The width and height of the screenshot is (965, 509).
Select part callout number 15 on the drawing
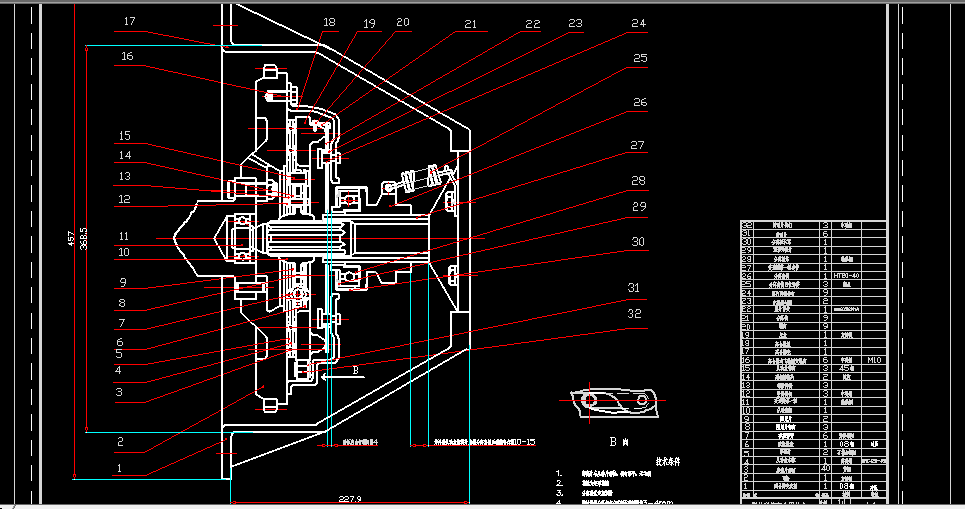(x=124, y=136)
